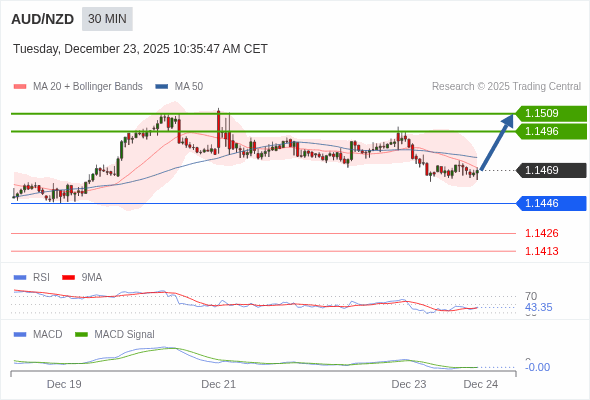Click the Dec 19 axis label
The image size is (590, 400).
[x=64, y=384]
